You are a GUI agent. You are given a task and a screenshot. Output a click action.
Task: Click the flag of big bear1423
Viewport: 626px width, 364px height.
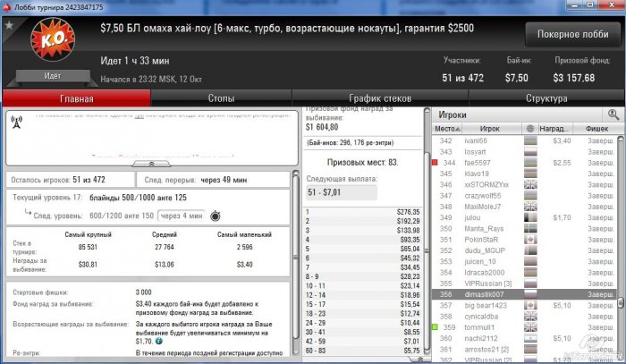click(530, 305)
